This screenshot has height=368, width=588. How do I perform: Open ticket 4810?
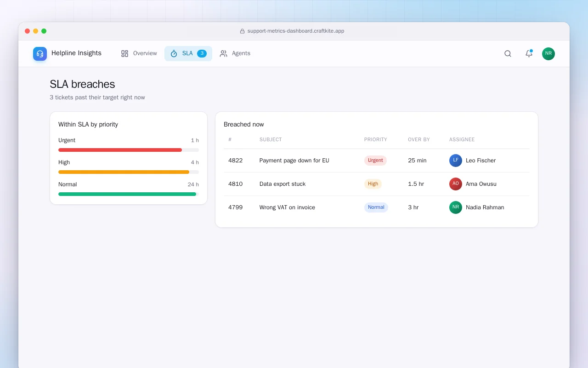click(236, 184)
